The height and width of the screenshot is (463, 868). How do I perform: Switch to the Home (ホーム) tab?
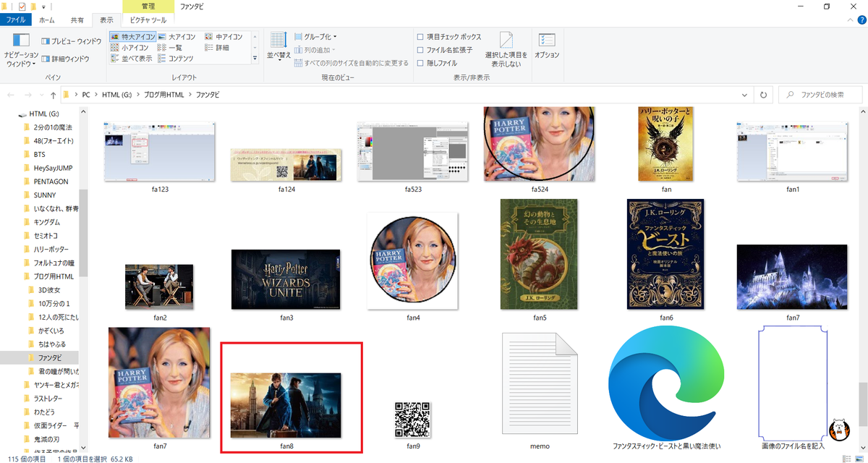click(46, 20)
